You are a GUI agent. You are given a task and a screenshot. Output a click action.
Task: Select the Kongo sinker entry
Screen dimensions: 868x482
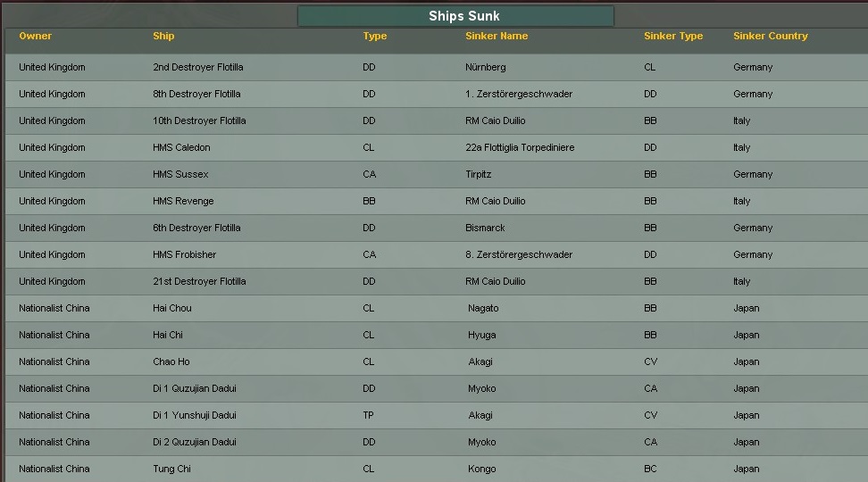coord(481,469)
